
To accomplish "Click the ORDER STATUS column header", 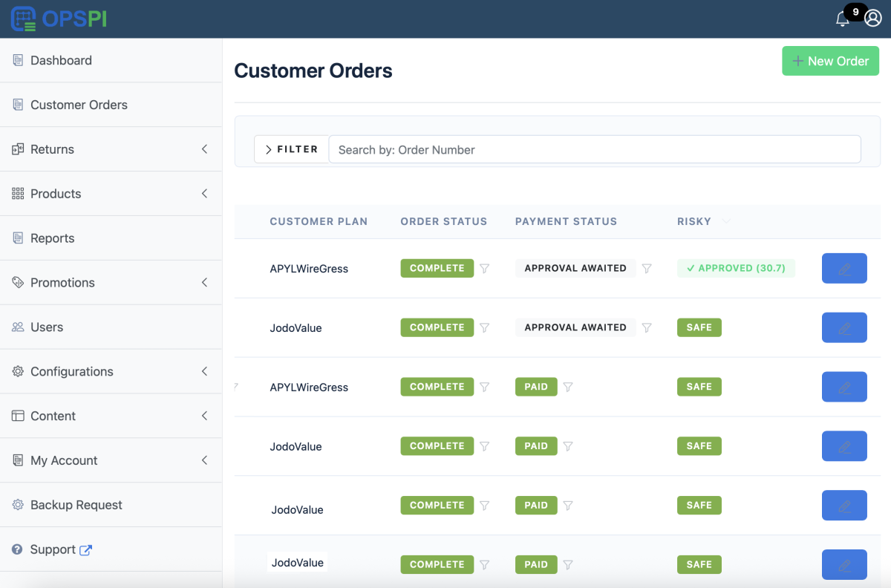I will (444, 221).
